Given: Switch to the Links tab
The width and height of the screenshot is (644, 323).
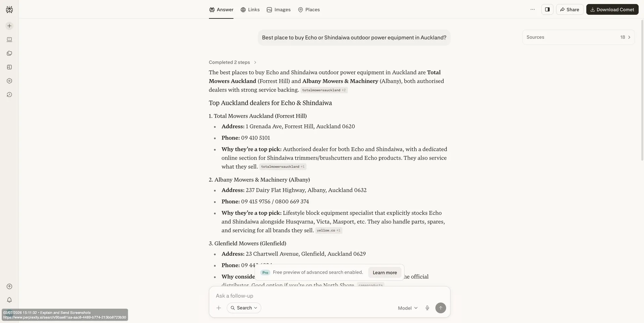Looking at the screenshot, I should pos(250,9).
